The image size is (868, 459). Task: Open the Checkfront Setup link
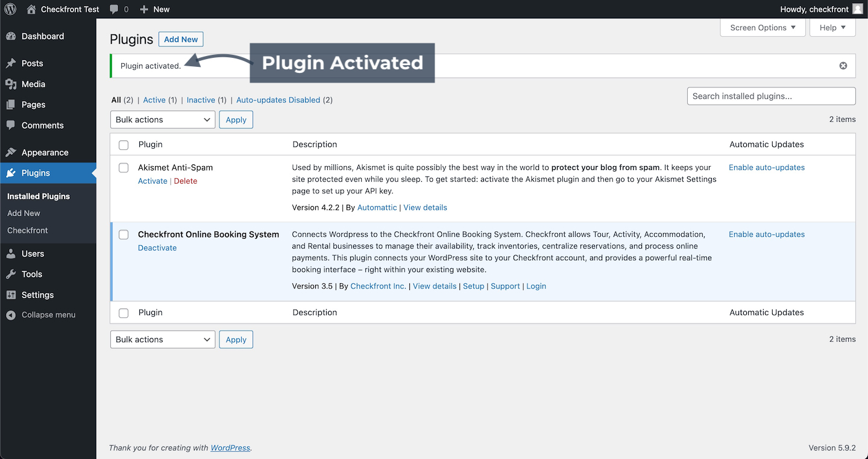(473, 286)
